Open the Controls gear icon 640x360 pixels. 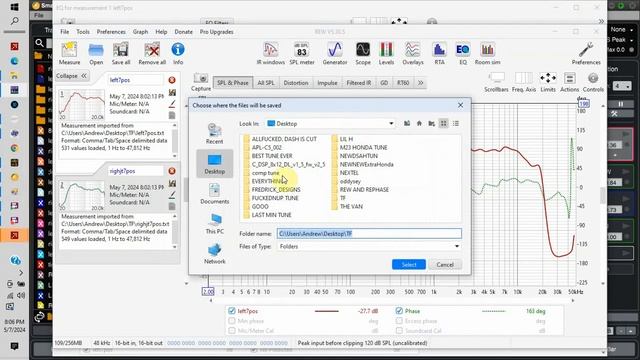[x=593, y=82]
